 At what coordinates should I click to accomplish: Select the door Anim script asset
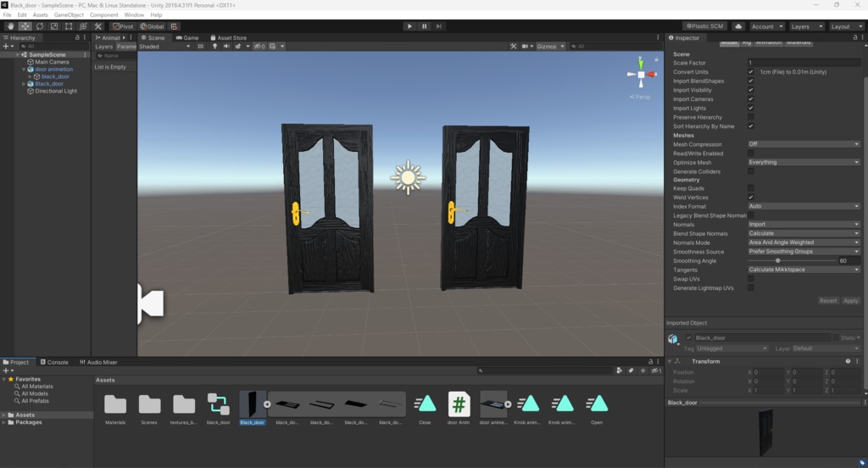(459, 408)
